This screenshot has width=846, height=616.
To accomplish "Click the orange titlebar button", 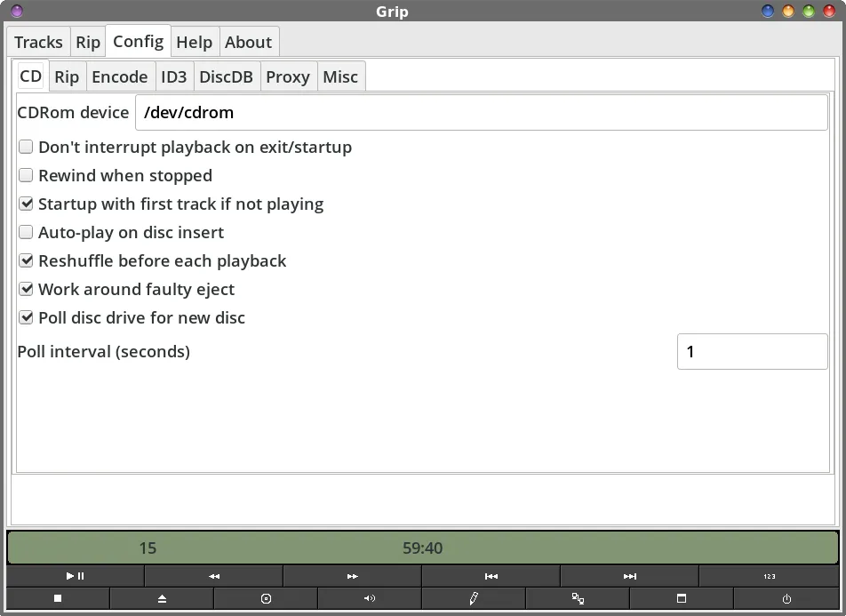I will [788, 11].
